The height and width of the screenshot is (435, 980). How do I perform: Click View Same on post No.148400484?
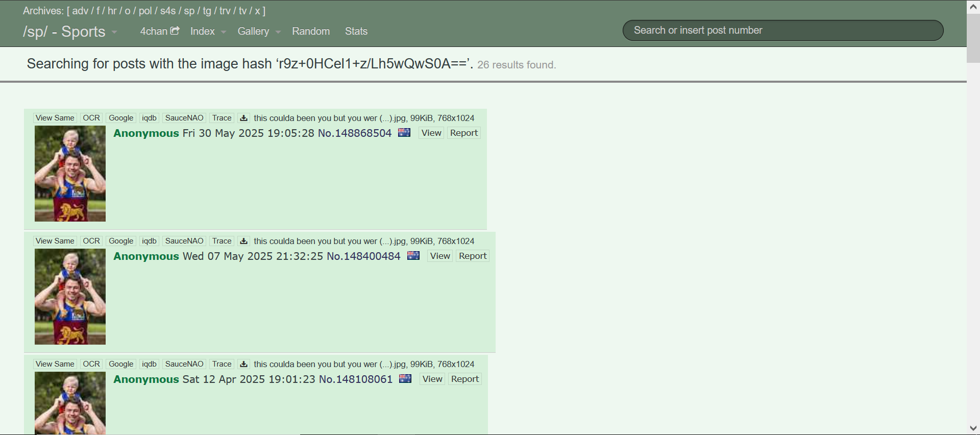coord(55,241)
